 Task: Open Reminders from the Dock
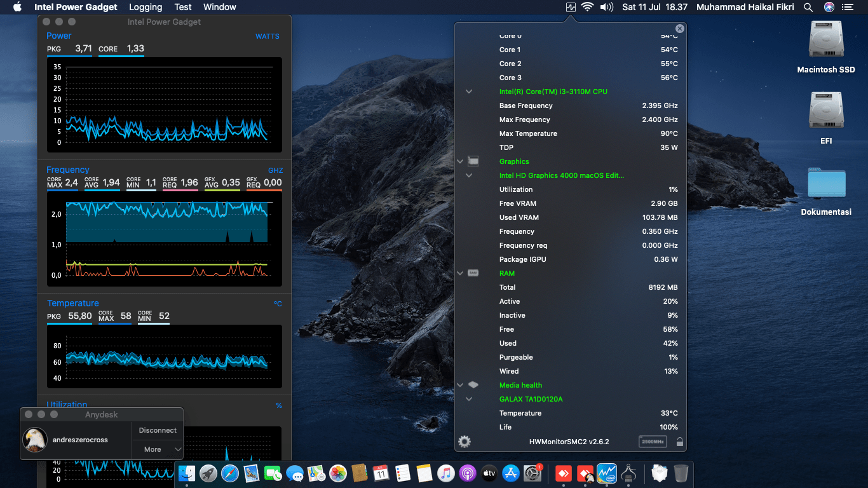point(403,473)
